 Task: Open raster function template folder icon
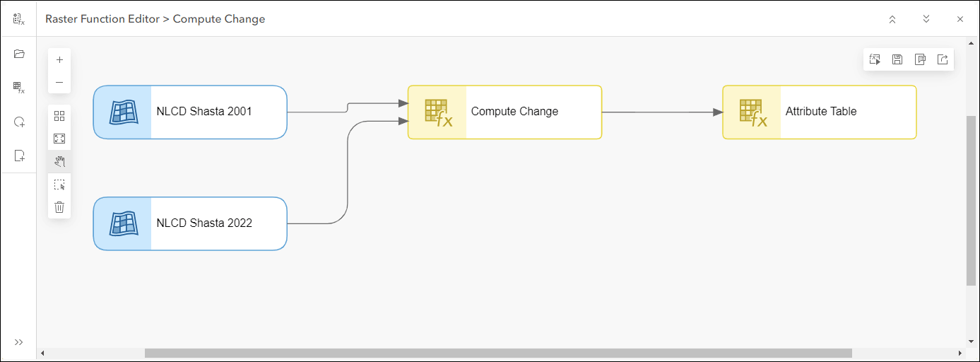pyautogui.click(x=19, y=54)
